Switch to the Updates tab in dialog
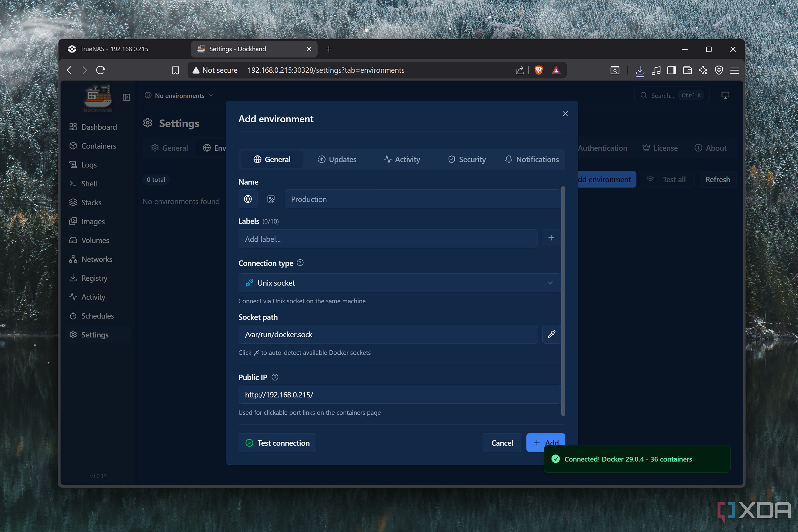This screenshot has height=532, width=798. coord(337,159)
